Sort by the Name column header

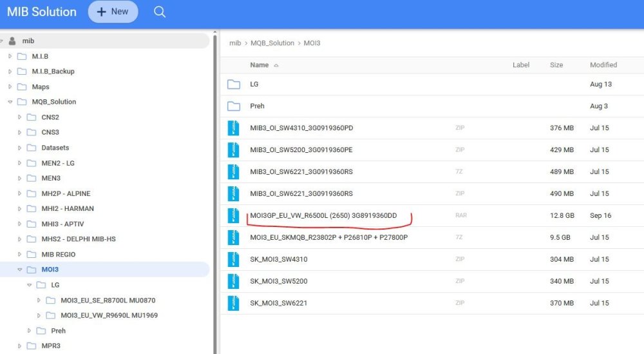[259, 65]
